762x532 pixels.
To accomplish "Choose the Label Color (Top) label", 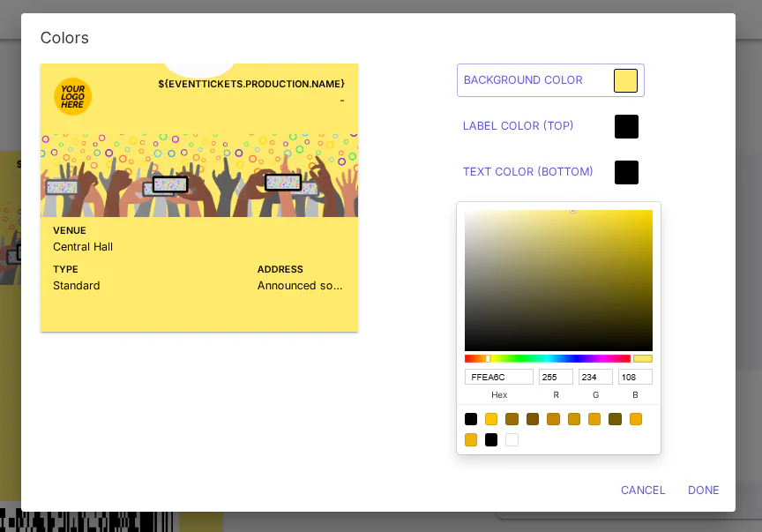I will pos(518,126).
